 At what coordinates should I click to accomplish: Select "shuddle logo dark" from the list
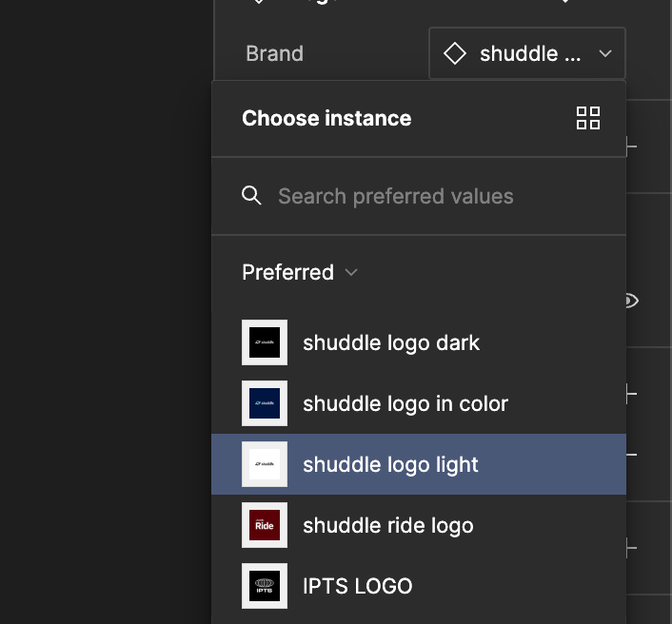click(391, 342)
